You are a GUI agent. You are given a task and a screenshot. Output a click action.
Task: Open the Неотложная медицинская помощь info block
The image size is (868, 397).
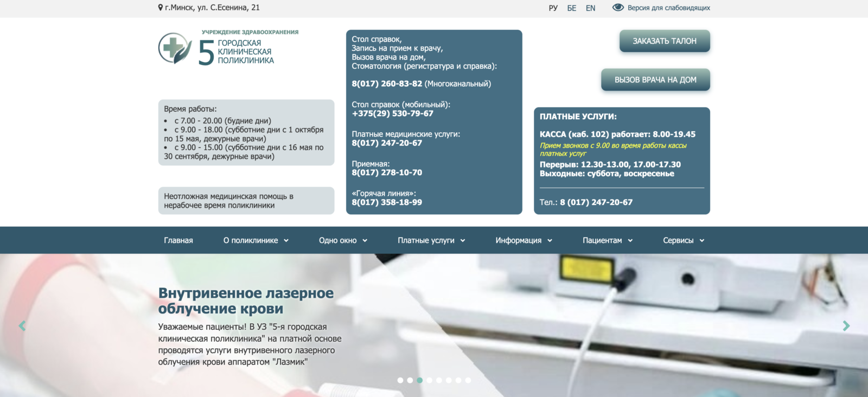tap(246, 201)
